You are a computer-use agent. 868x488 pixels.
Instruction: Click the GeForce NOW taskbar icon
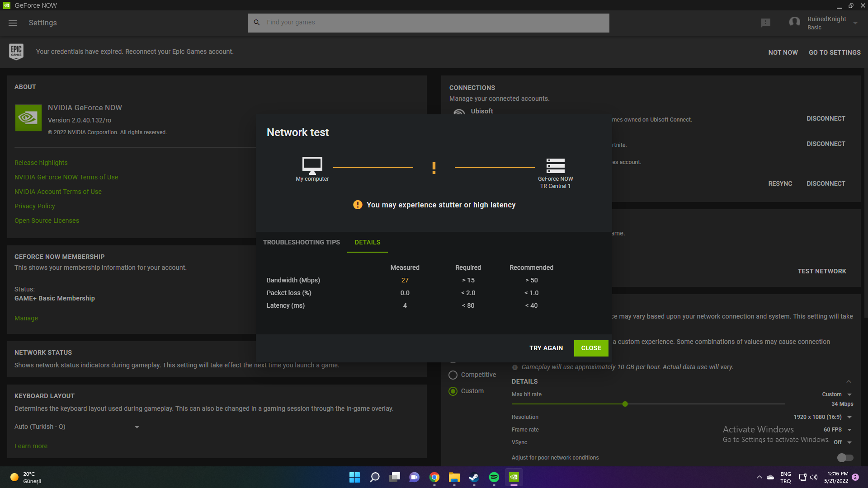click(x=514, y=477)
